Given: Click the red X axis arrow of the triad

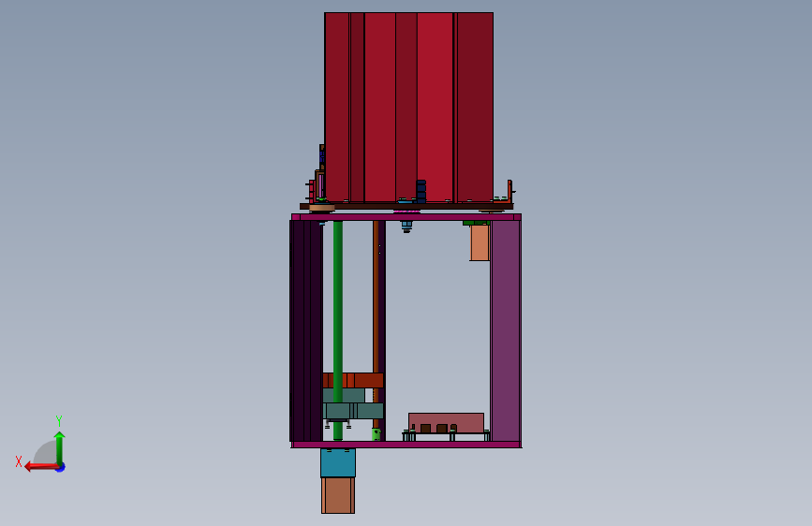Looking at the screenshot, I should (41, 467).
